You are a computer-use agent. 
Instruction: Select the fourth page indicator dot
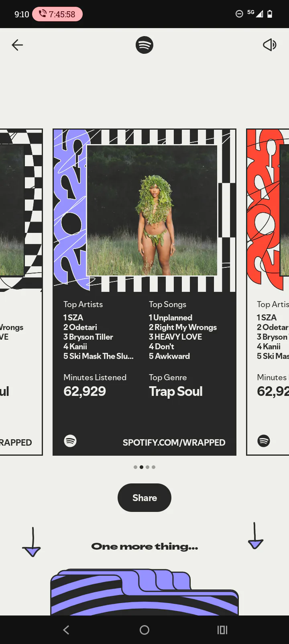[x=153, y=467]
